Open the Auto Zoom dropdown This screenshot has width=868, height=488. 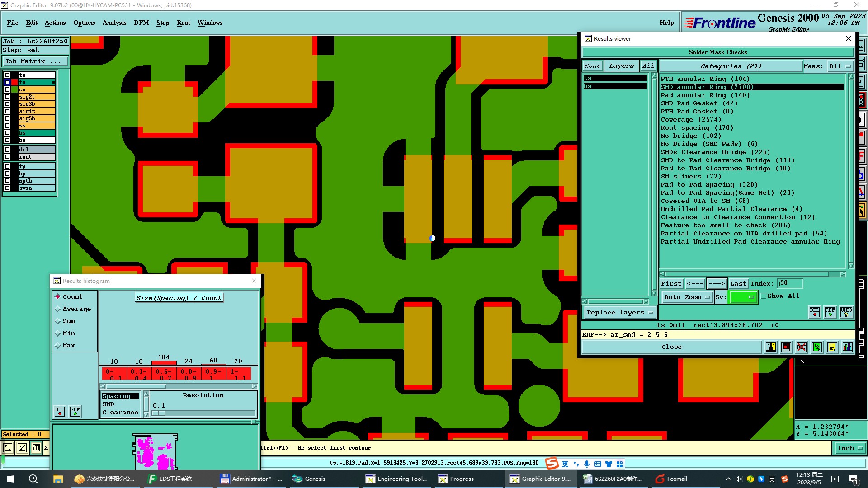coord(687,297)
